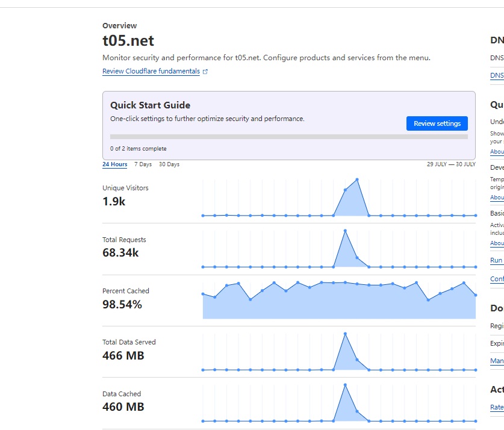
Task: Switch to the 30 Days tab
Action: click(169, 164)
